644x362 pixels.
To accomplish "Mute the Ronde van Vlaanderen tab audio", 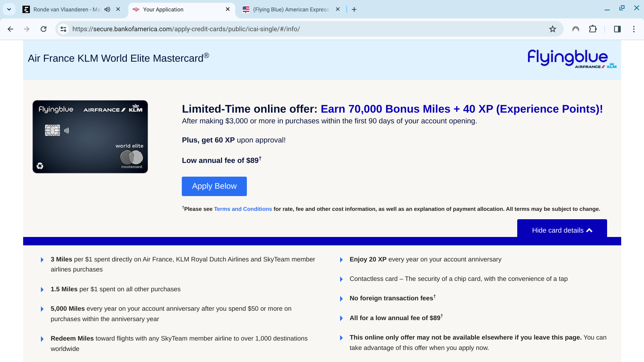I will tap(107, 9).
